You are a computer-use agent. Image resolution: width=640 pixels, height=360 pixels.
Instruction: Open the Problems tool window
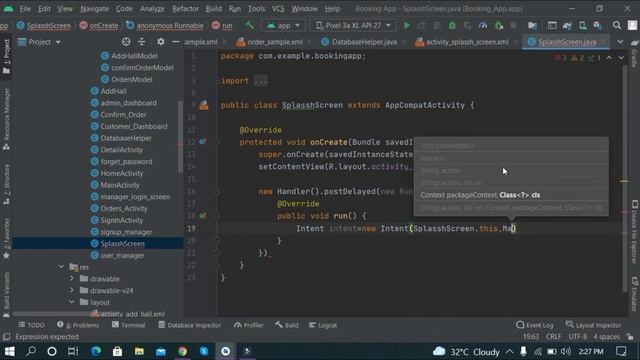point(78,325)
